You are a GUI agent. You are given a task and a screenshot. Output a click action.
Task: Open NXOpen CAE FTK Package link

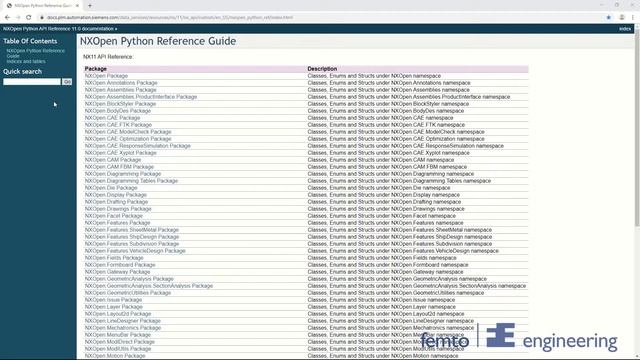pyautogui.click(x=118, y=125)
